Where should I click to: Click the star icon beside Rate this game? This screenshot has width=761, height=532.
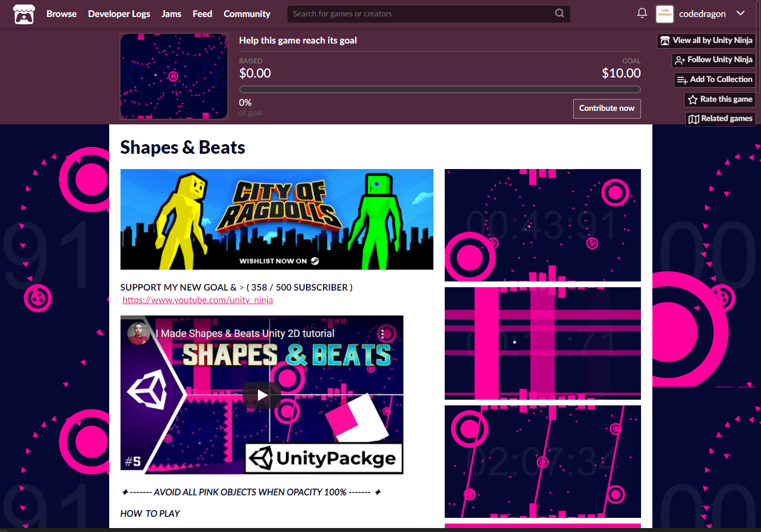tap(693, 100)
